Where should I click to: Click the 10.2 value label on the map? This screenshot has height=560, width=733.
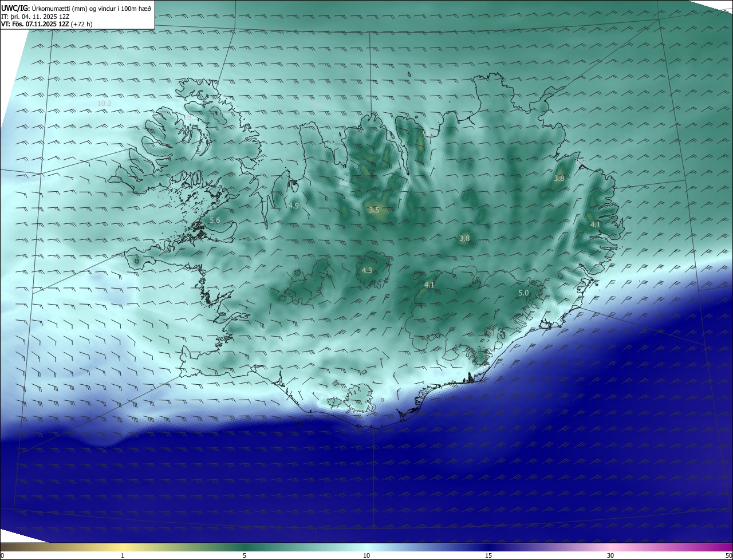tap(105, 104)
